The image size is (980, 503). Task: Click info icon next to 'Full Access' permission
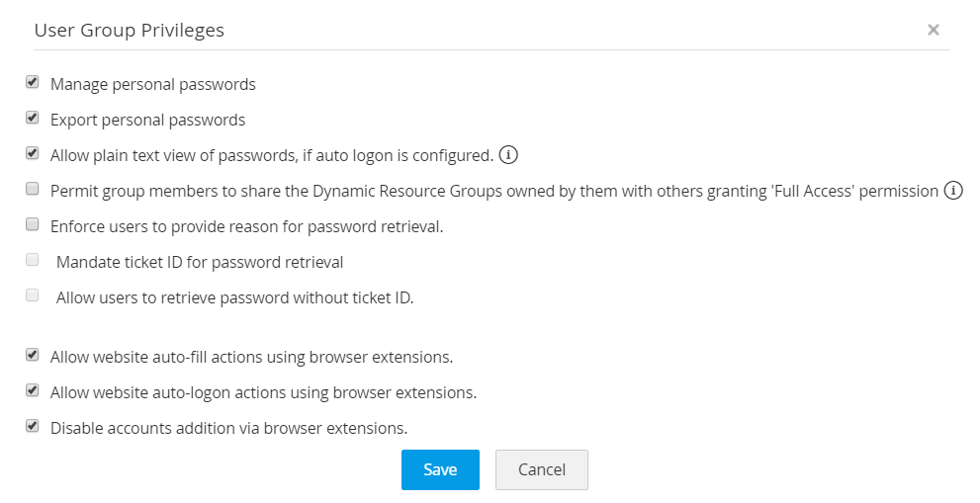pyautogui.click(x=953, y=191)
